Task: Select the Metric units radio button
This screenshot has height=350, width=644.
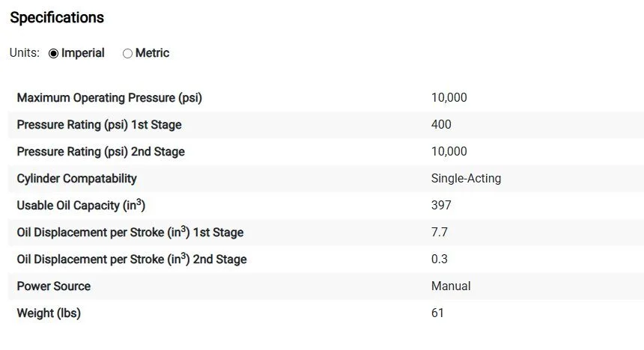Action: tap(127, 53)
